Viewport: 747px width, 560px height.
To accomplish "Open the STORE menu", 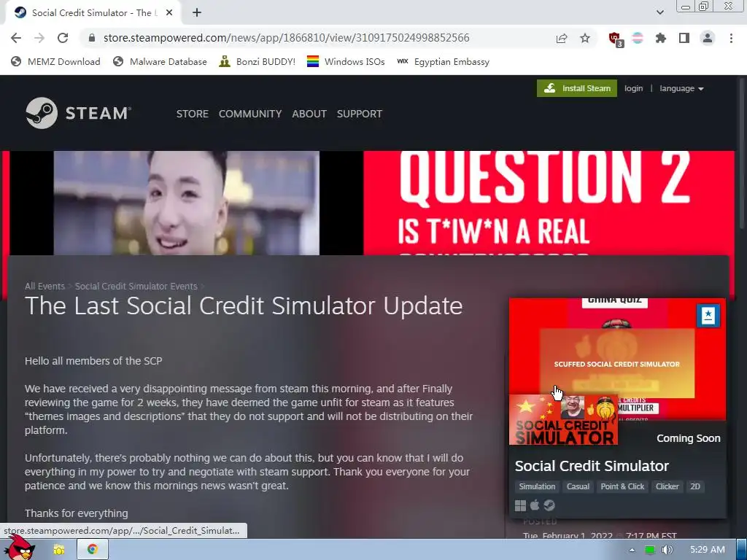I will (x=193, y=114).
